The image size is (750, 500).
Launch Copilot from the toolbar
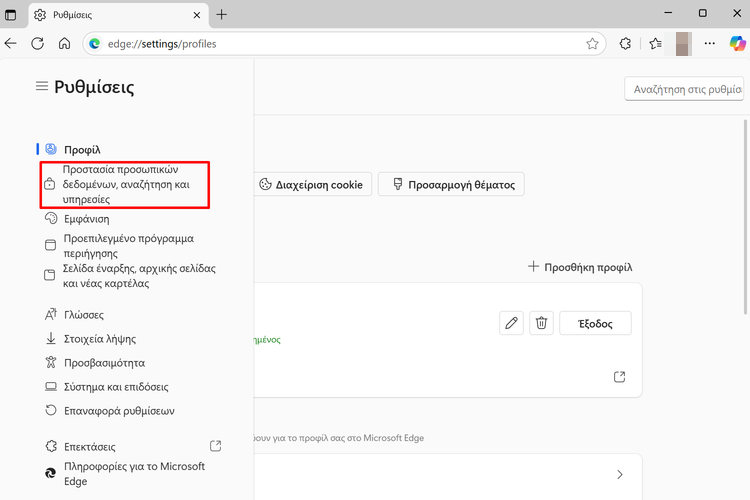737,44
